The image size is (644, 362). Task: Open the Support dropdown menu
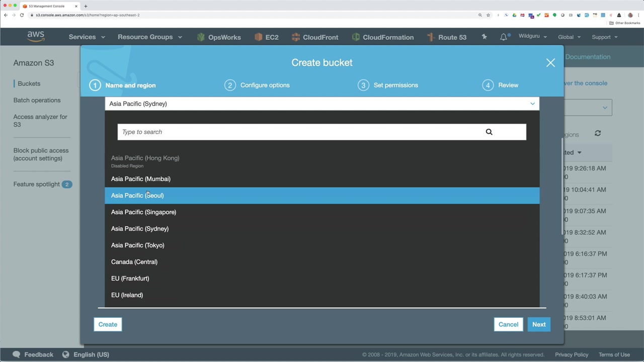605,37
